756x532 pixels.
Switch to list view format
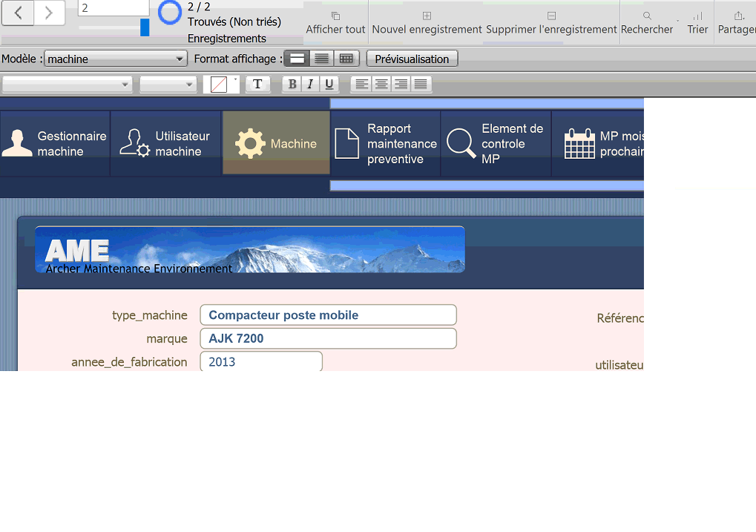321,59
